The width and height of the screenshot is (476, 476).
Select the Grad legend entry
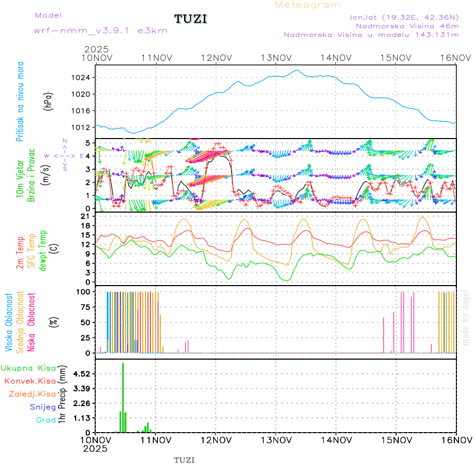pyautogui.click(x=46, y=420)
